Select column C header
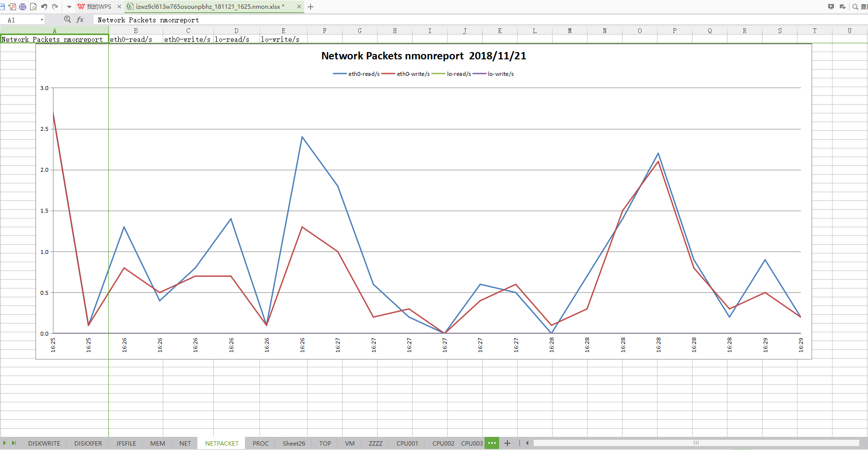This screenshot has height=450, width=868. tap(188, 31)
